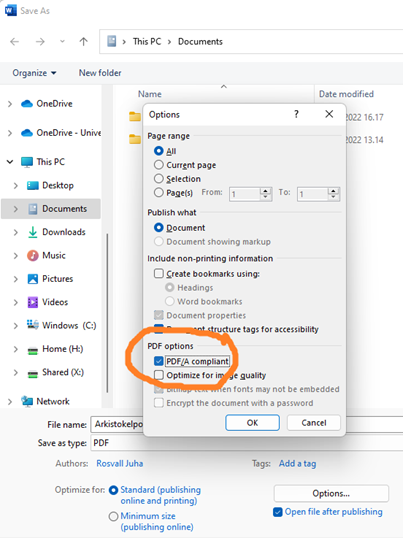The width and height of the screenshot is (403, 538).
Task: Expand the Desktop node
Action: tap(15, 186)
